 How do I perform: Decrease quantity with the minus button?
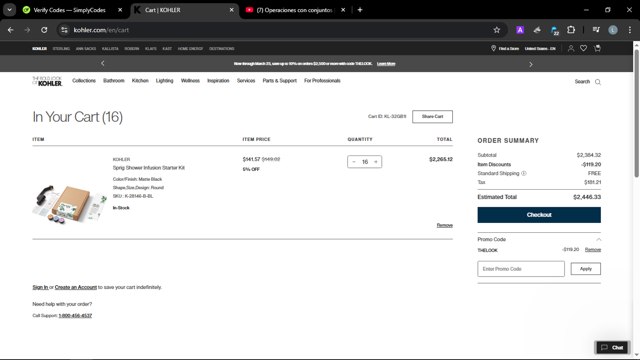tap(354, 162)
